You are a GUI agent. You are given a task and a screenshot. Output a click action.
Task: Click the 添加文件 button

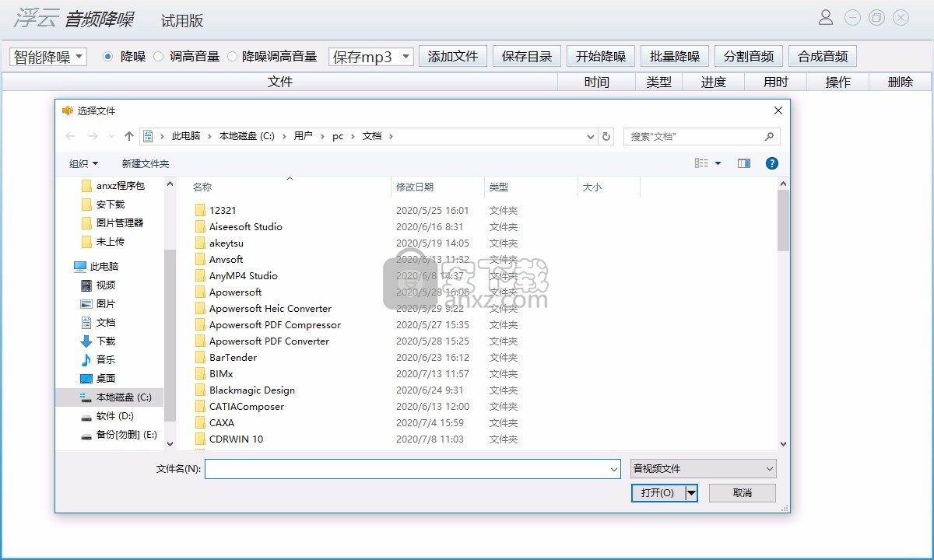[x=453, y=56]
